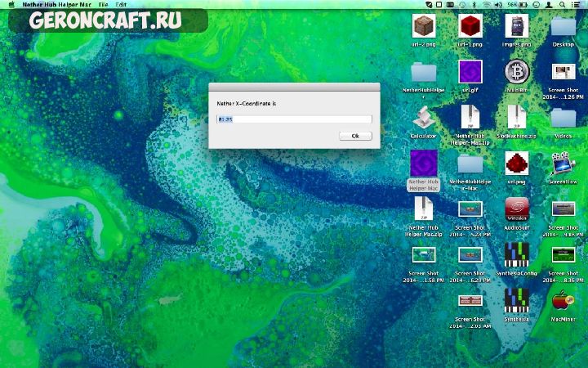Select the Synthesia app icon
This screenshot has height=368, width=588.
point(517,301)
